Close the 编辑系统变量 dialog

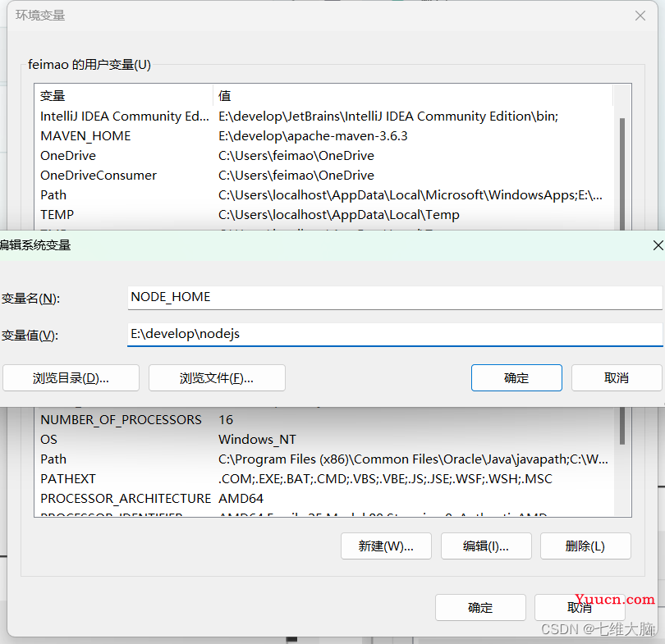pyautogui.click(x=658, y=245)
